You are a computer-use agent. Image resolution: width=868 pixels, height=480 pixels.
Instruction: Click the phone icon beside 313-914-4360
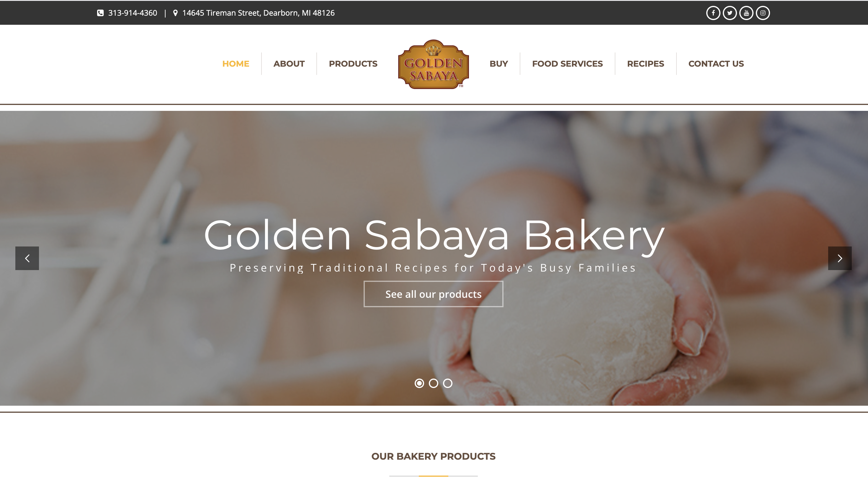click(x=100, y=13)
